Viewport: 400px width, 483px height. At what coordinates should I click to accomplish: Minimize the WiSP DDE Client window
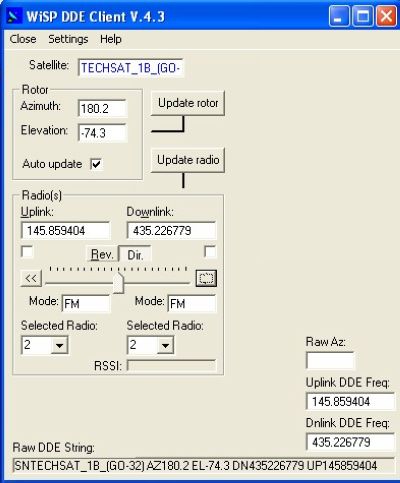(x=339, y=16)
